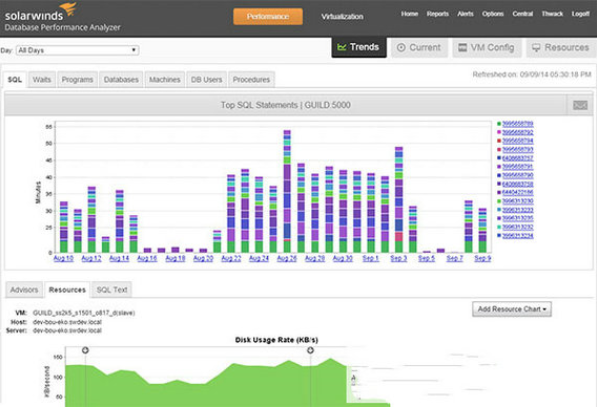The height and width of the screenshot is (407, 597).
Task: Click the 'Disk Usage Rate (KB/s)' chart title
Action: [276, 340]
